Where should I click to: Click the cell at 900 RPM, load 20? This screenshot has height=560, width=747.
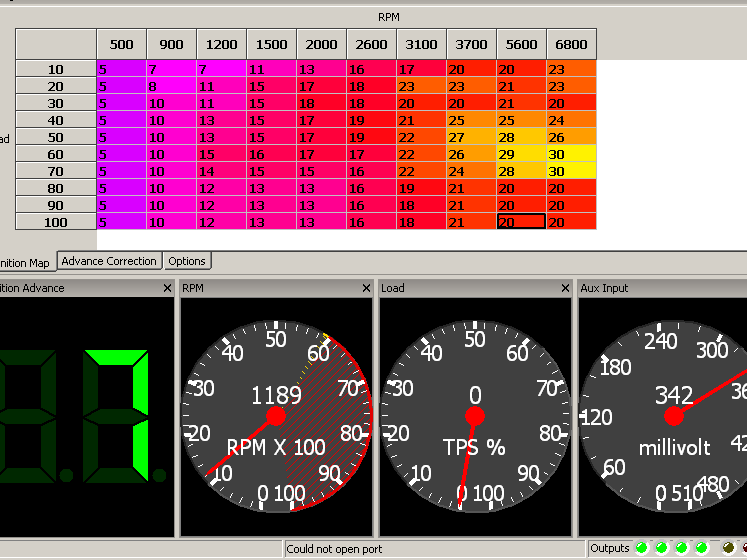coord(171,86)
